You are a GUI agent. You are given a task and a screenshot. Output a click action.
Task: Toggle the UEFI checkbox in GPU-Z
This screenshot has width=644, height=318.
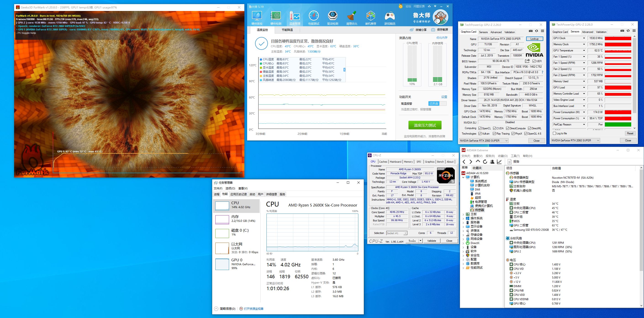[x=534, y=61]
